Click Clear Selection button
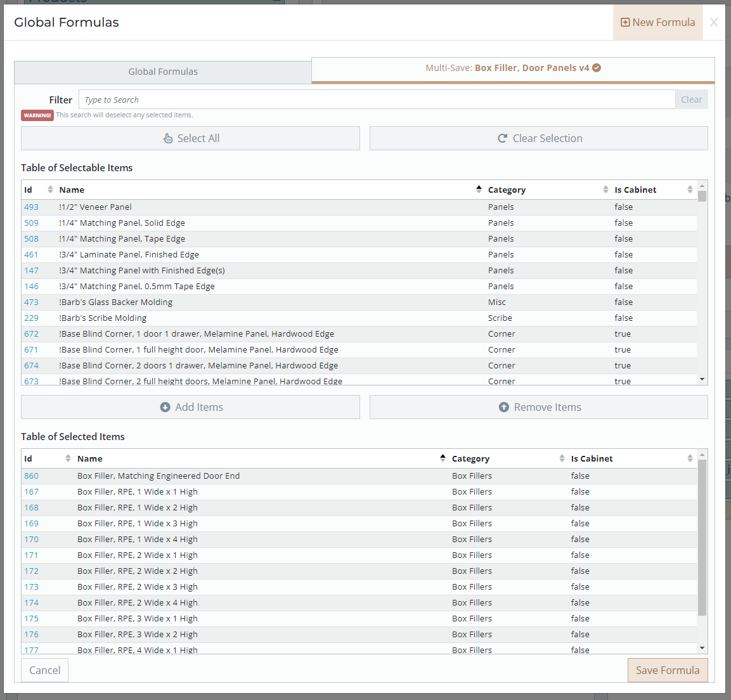The image size is (731, 700). [x=538, y=138]
